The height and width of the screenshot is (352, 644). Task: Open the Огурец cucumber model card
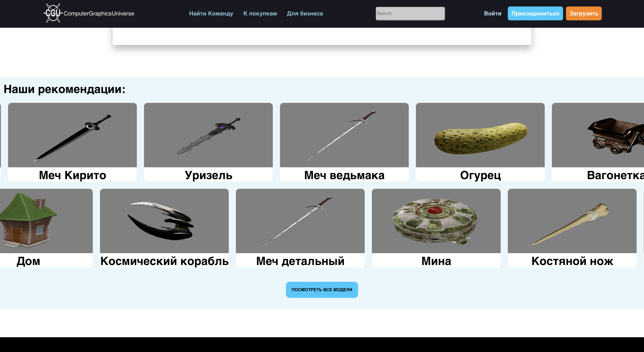click(480, 142)
